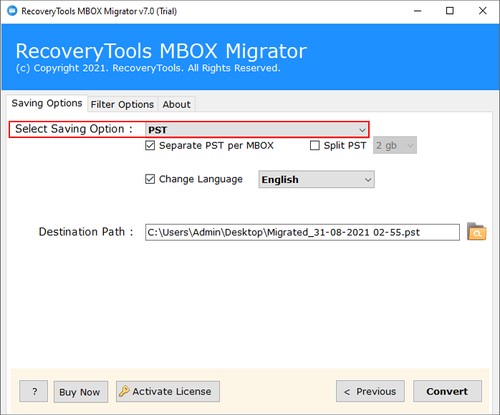Click the Buy Now button

tap(81, 392)
